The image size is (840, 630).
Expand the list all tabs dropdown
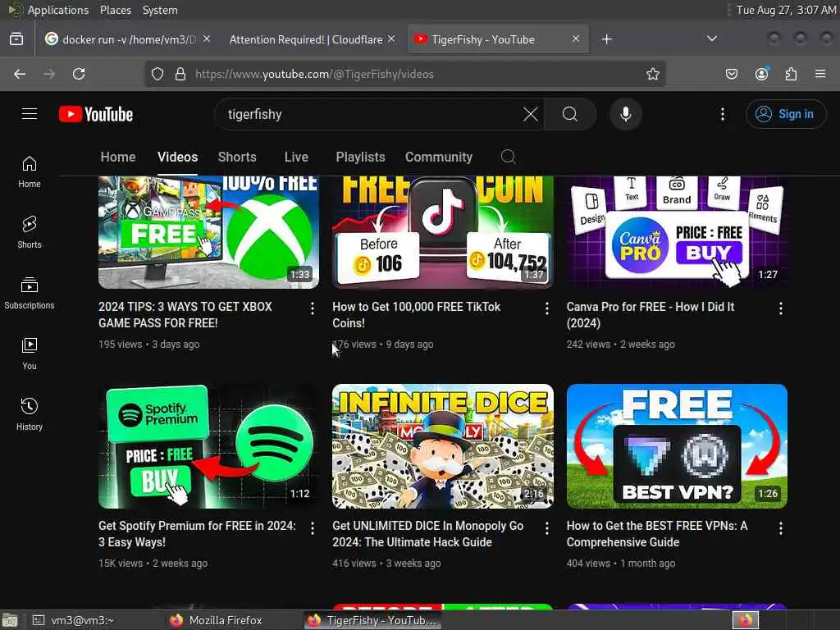click(712, 39)
